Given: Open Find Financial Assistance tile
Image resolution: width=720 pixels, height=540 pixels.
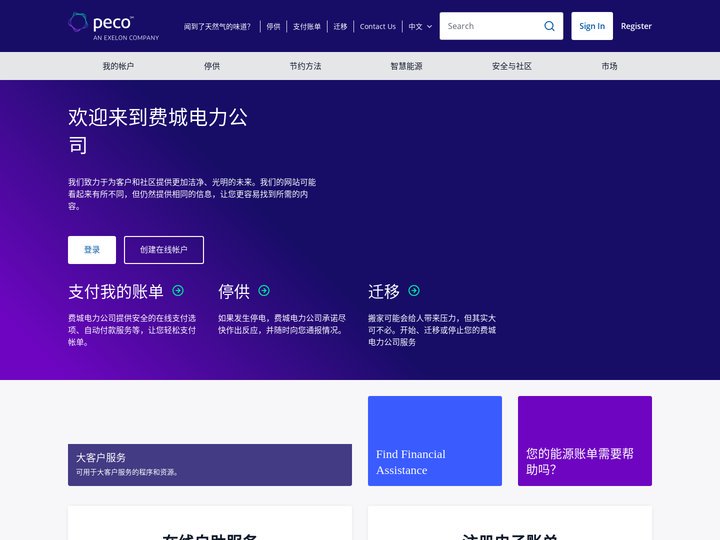Looking at the screenshot, I should tap(435, 441).
